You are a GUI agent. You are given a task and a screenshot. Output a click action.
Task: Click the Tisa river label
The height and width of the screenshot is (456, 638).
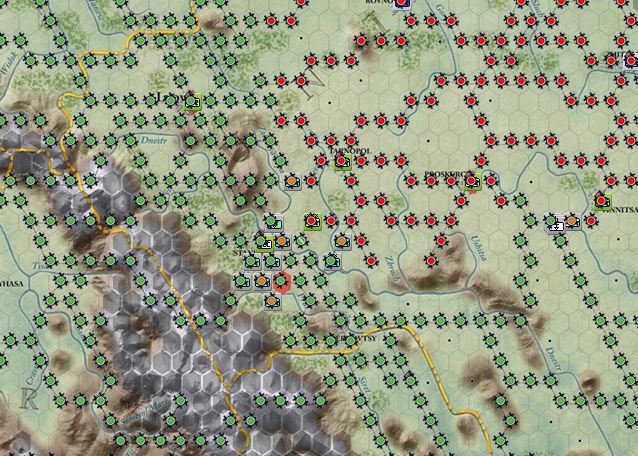click(x=39, y=266)
